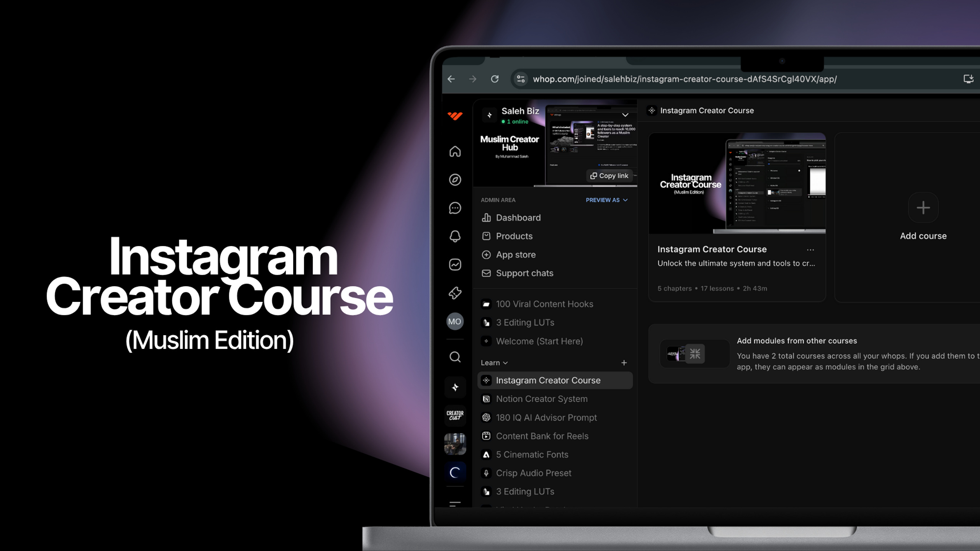The height and width of the screenshot is (551, 980).
Task: Expand the Preview As dropdown
Action: click(x=607, y=200)
